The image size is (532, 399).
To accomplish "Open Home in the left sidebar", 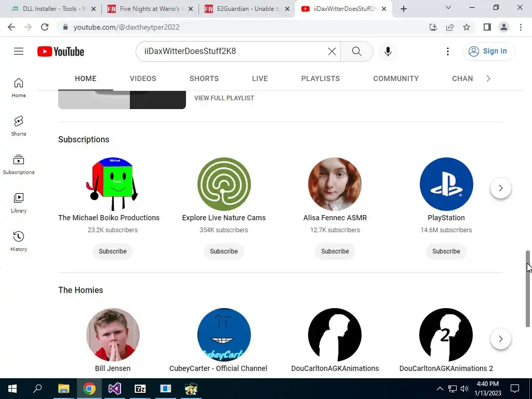I will (19, 88).
